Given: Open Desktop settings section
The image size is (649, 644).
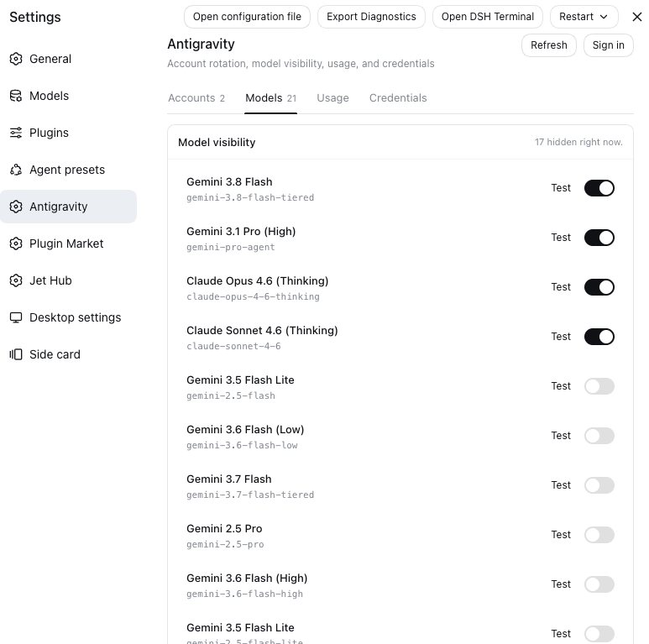Looking at the screenshot, I should click(68, 317).
